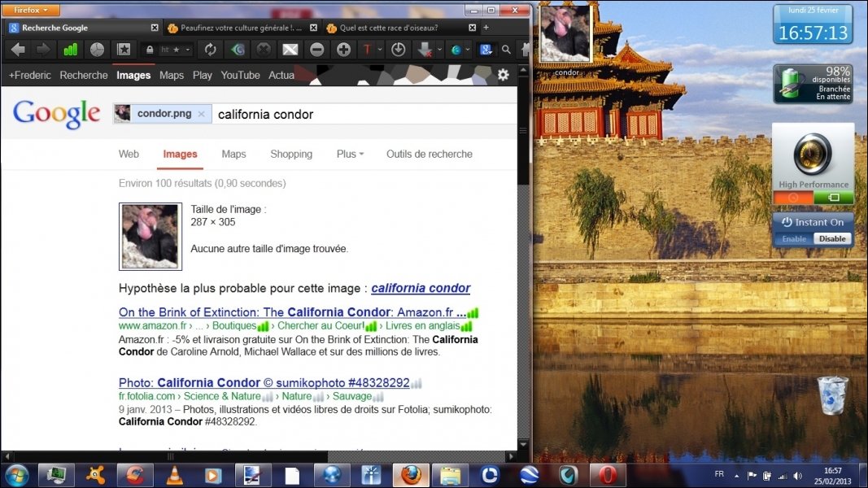This screenshot has height=488, width=868.
Task: Show hidden tray icons arrow
Action: pyautogui.click(x=737, y=476)
